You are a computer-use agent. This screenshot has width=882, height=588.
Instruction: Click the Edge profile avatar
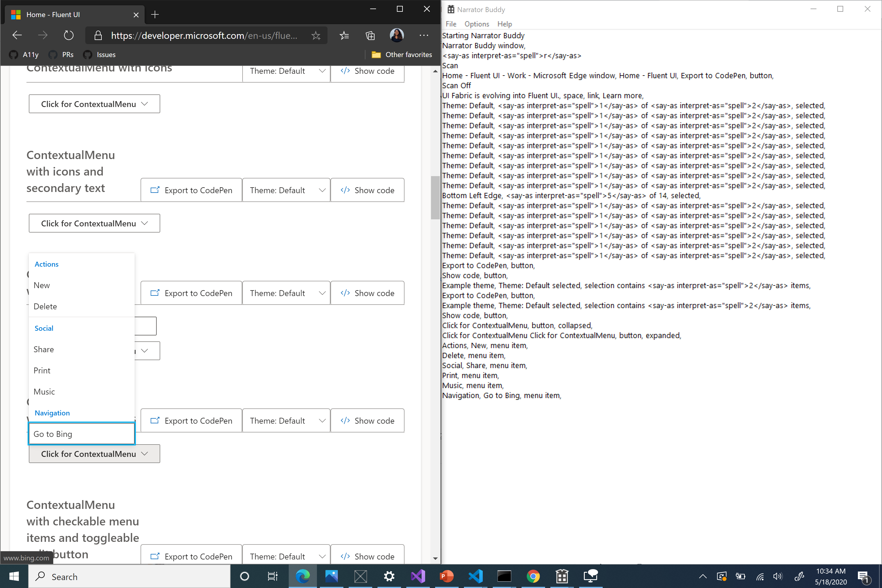[397, 35]
